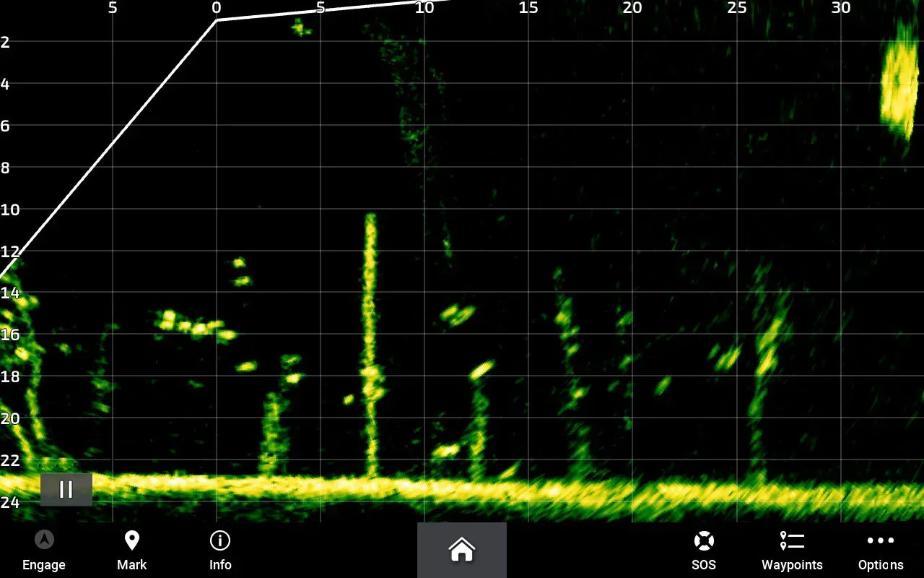Select the pair of fish marks near range 11
The image size is (924, 578).
(x=458, y=314)
